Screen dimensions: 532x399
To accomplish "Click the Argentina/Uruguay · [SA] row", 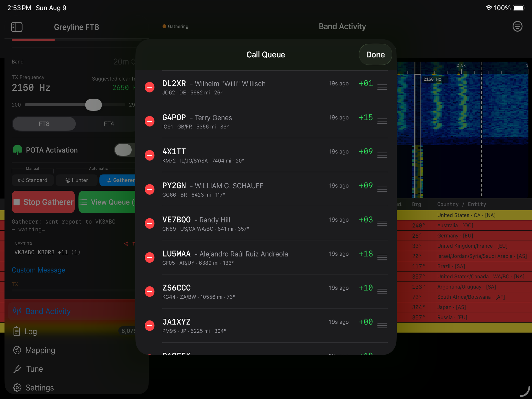I will [464, 287].
